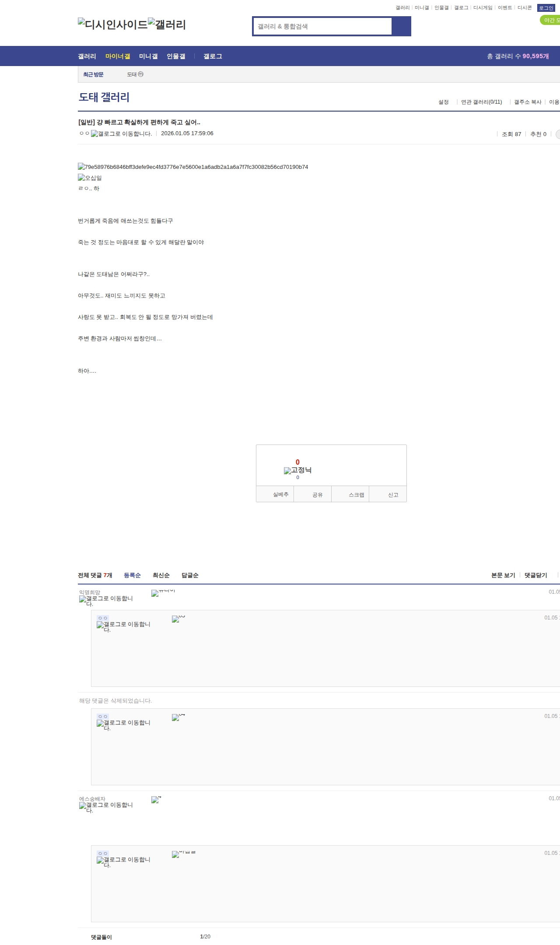The width and height of the screenshot is (560, 945).
Task: Click the line 번거롭게 죽음에 애쓰는것도 힘들다구
Action: pyautogui.click(x=126, y=221)
